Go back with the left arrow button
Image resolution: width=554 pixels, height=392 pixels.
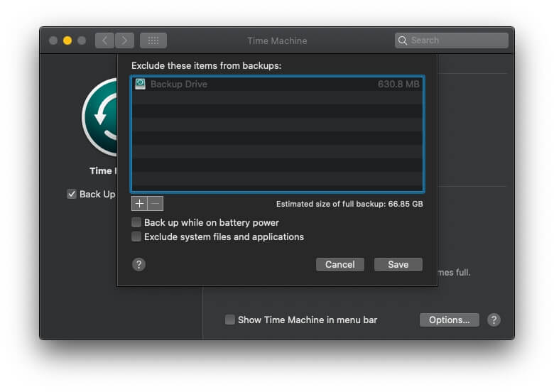pyautogui.click(x=104, y=40)
